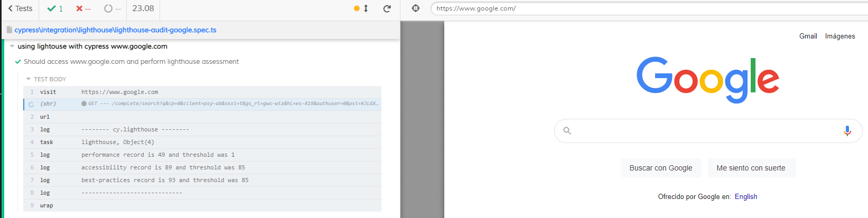Focus the Google search input box
Image resolution: width=868 pixels, height=218 pixels.
(708, 131)
